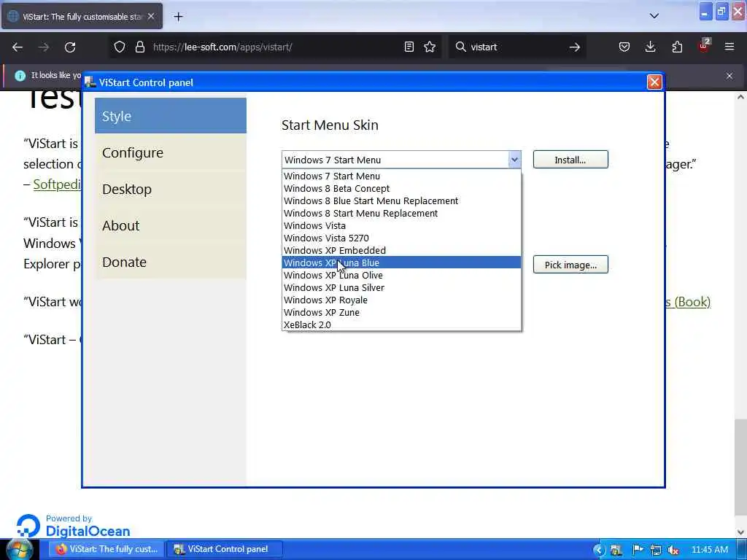The width and height of the screenshot is (747, 560).
Task: Open list all tabs chevron
Action: [x=654, y=16]
